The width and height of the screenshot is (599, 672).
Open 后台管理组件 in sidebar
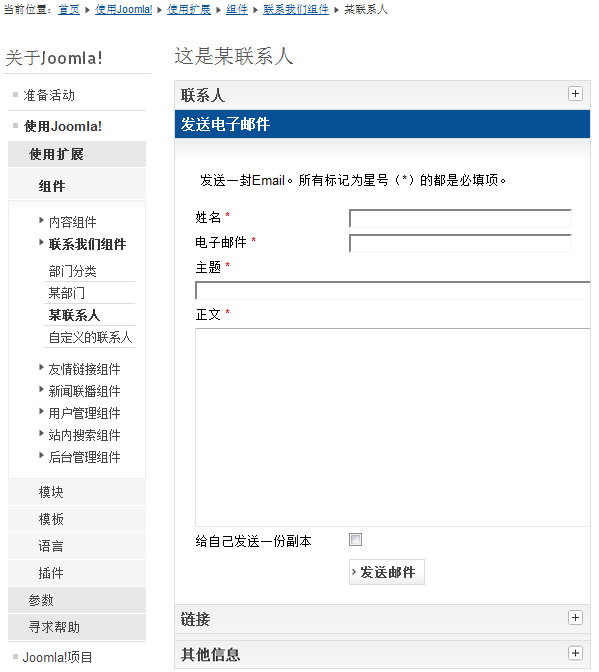tap(84, 457)
